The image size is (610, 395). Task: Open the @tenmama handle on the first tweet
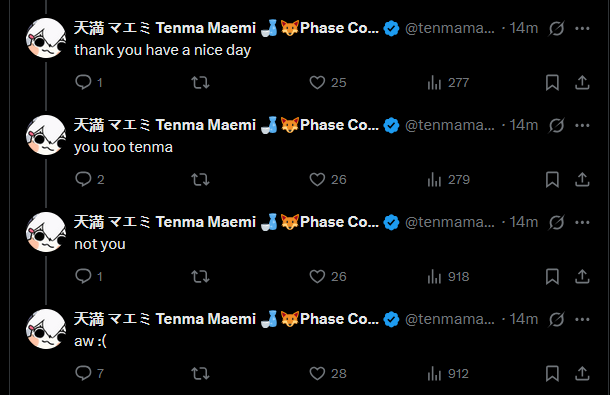coord(450,28)
